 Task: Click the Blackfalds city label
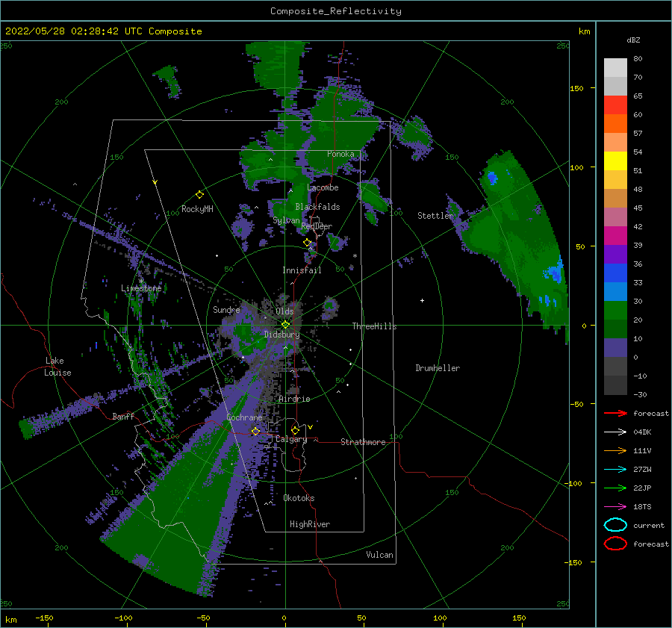point(317,207)
